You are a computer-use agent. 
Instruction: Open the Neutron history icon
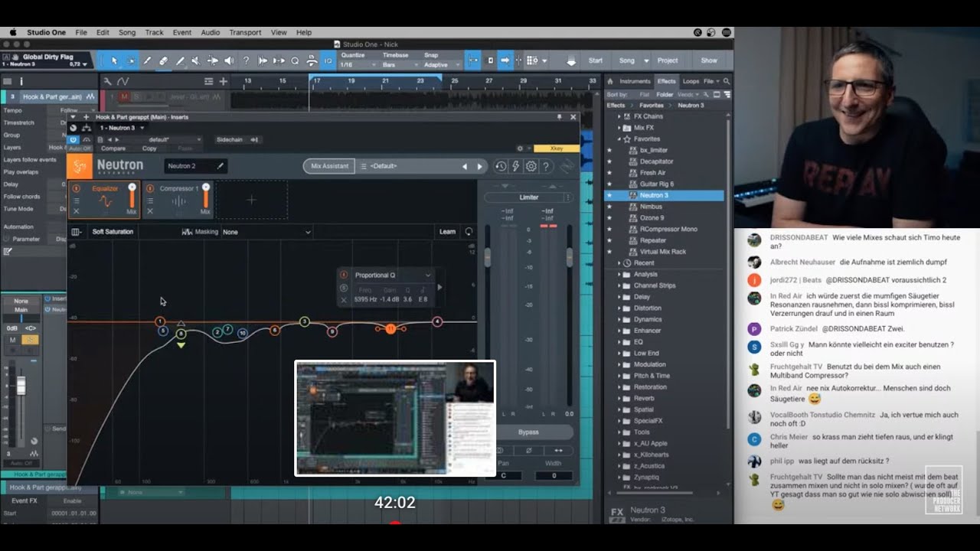coord(501,166)
